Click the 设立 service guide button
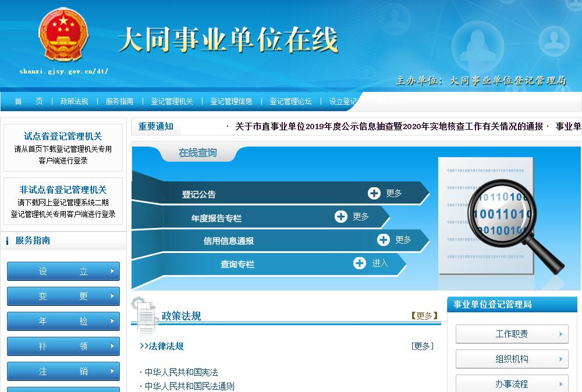 (x=63, y=271)
